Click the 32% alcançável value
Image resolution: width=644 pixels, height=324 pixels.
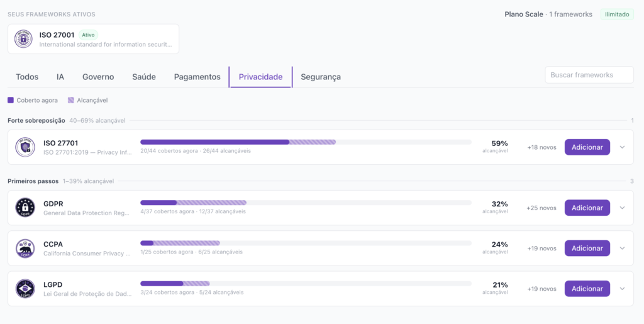(x=499, y=204)
